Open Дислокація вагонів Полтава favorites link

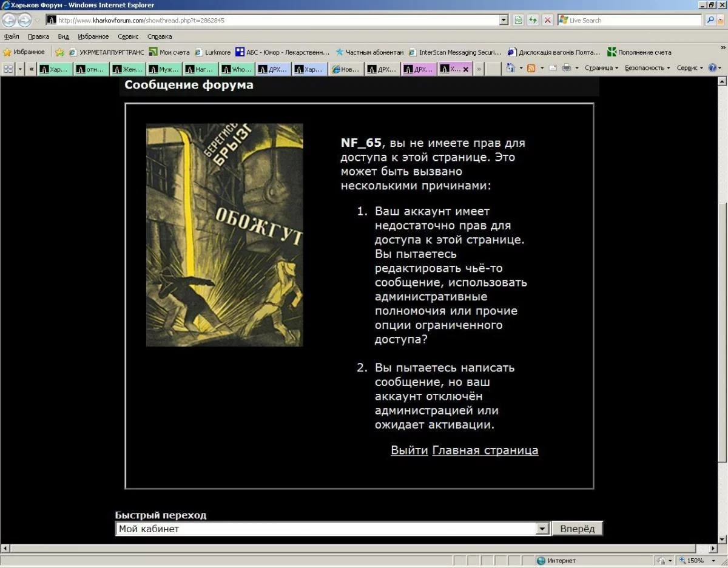[x=554, y=52]
